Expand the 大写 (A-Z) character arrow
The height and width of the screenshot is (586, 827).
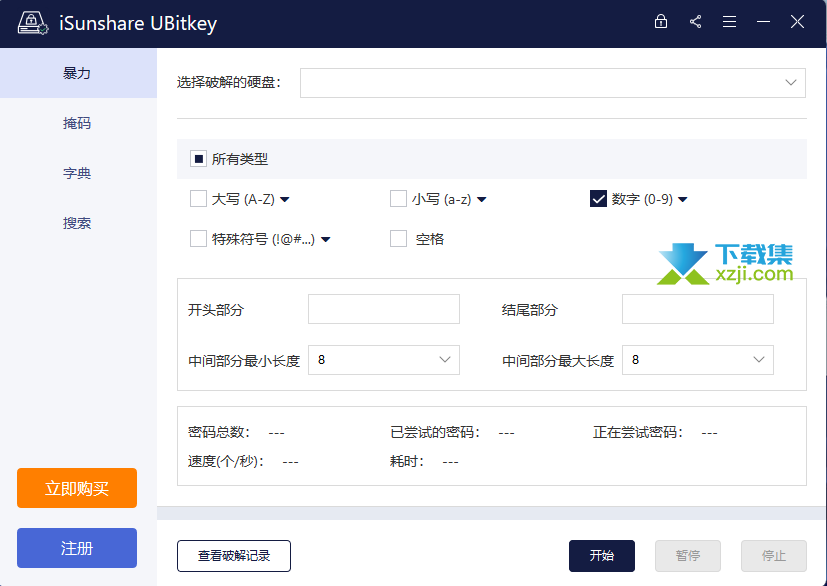(285, 200)
